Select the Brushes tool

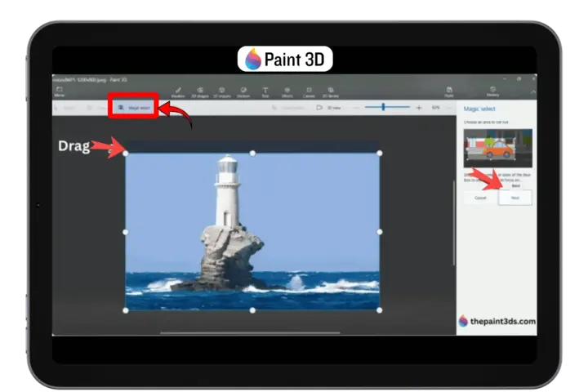(178, 91)
